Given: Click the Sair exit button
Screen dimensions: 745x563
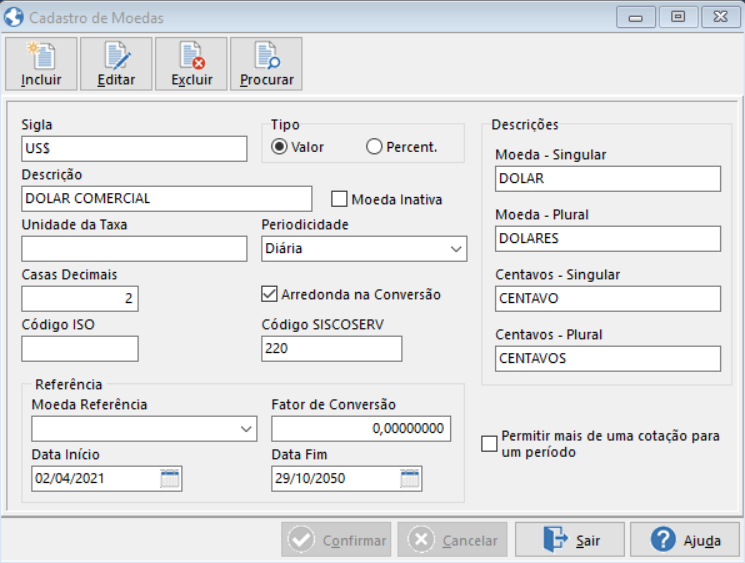Looking at the screenshot, I should 570,540.
